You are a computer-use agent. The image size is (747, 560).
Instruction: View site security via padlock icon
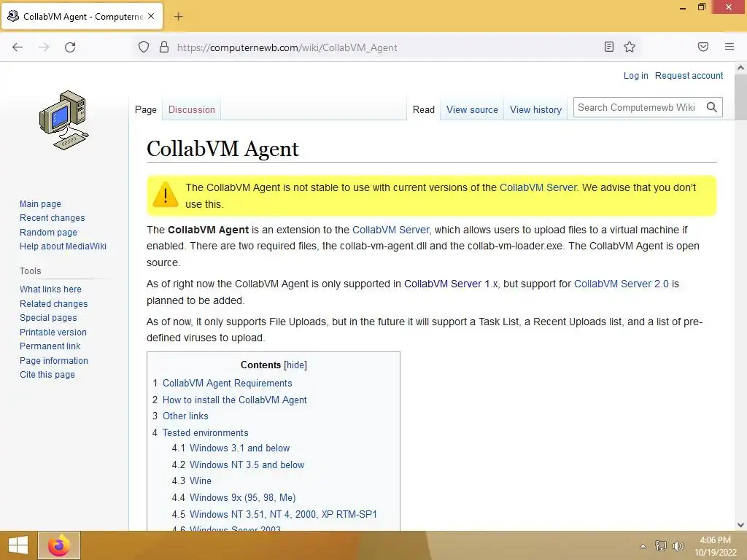click(x=164, y=47)
